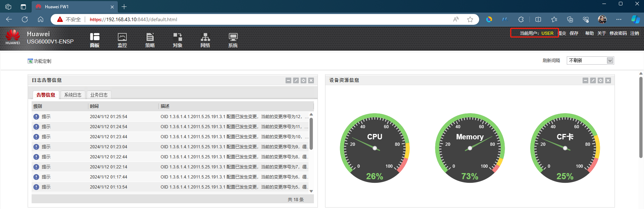Click the 保存 save link
644x209 pixels.
click(574, 33)
